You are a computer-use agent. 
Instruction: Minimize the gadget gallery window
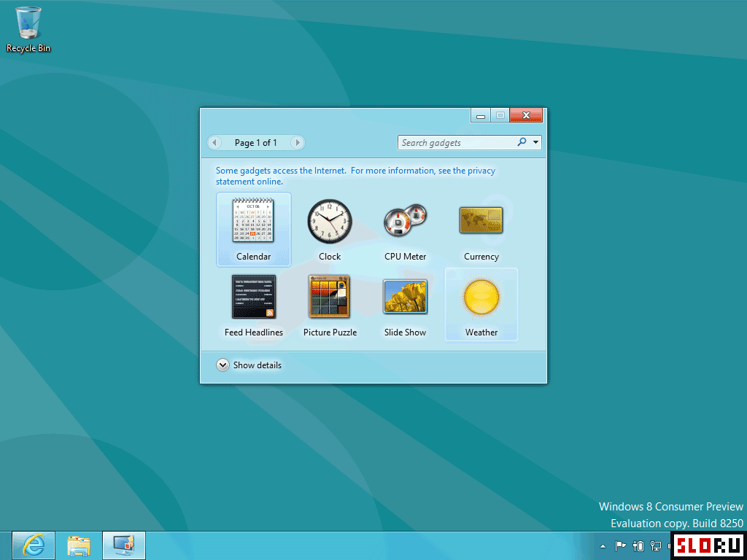point(481,116)
